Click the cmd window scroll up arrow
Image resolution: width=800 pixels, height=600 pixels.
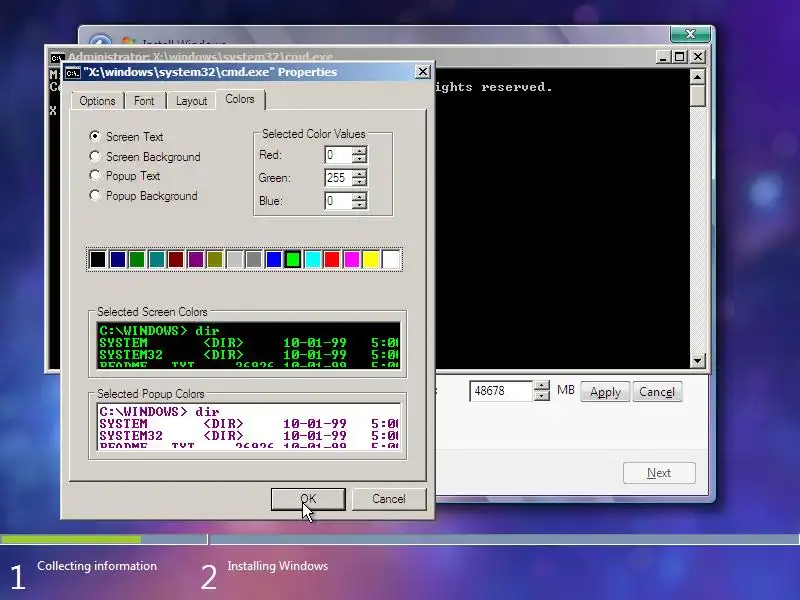pos(697,77)
